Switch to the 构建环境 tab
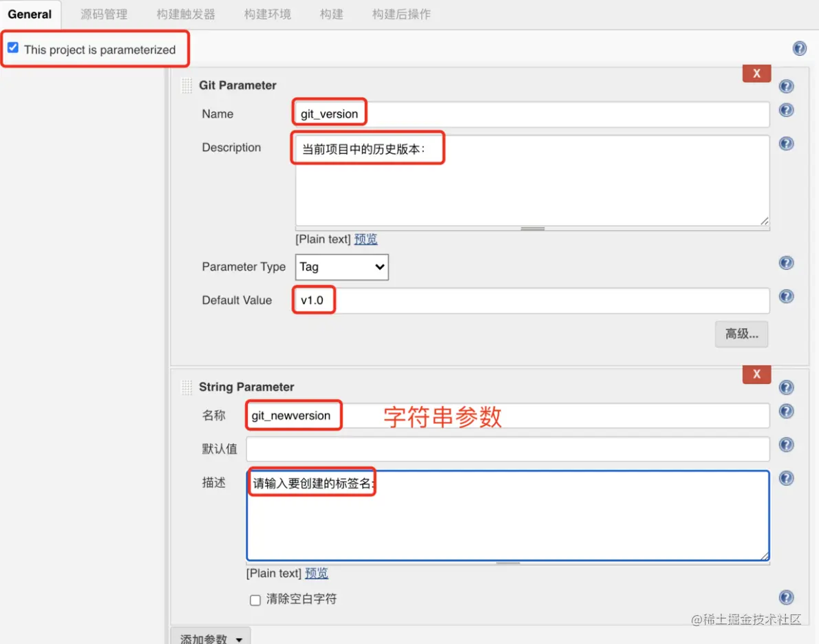The height and width of the screenshot is (644, 819). point(268,14)
